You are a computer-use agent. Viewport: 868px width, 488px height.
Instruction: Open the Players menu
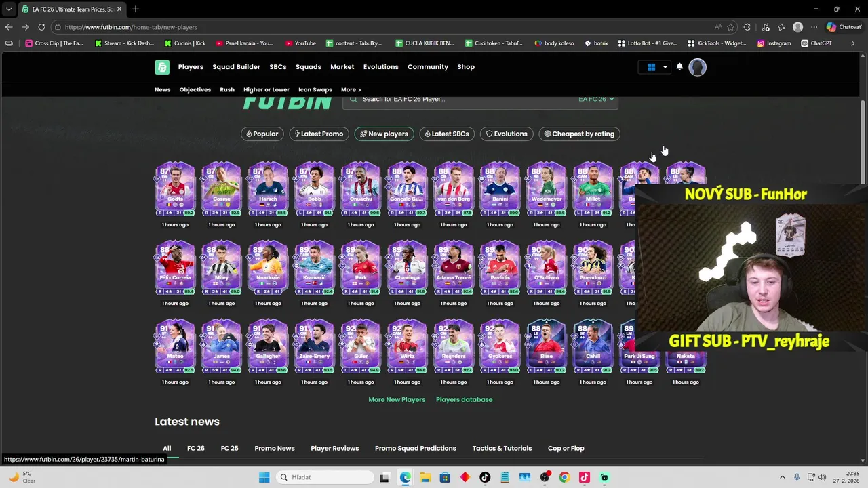click(191, 67)
